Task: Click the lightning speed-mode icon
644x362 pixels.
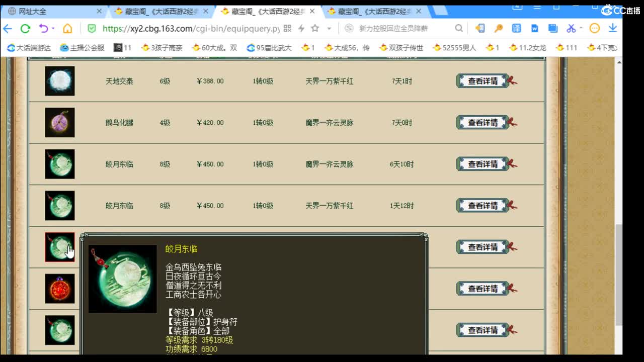Action: [301, 29]
